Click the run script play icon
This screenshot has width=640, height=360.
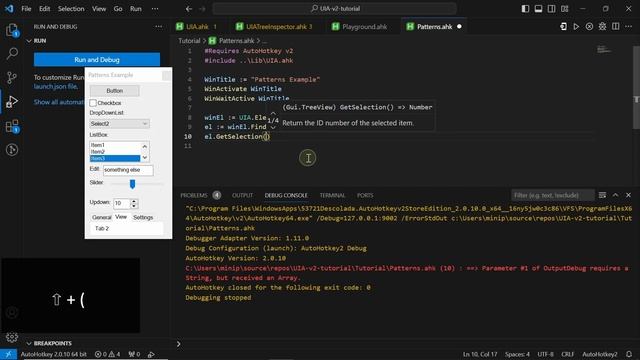tap(576, 27)
